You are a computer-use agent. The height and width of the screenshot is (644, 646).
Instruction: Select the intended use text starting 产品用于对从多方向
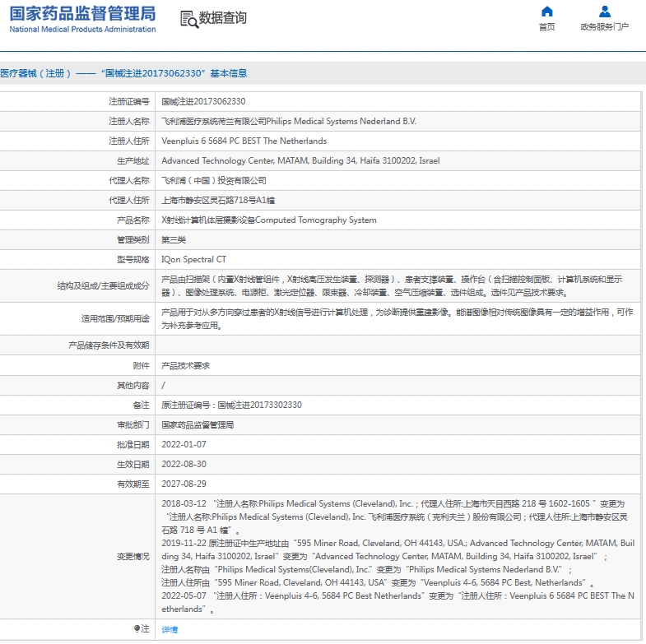tap(397, 318)
